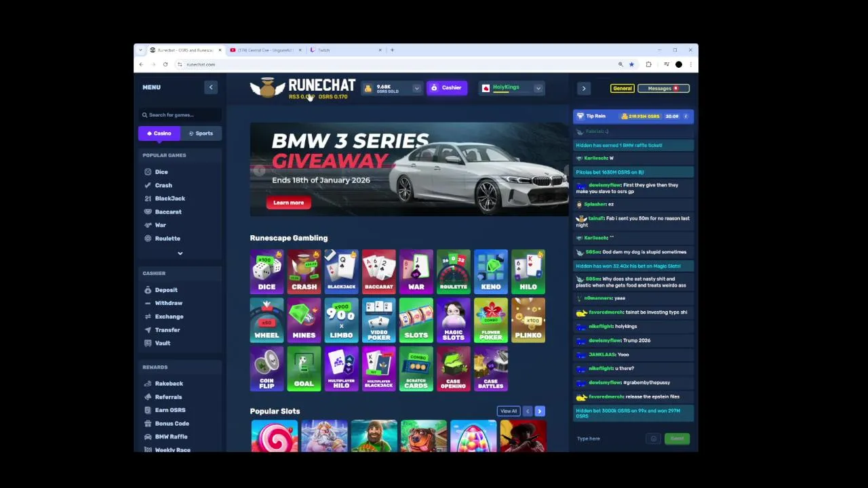Open the Crash game tile
This screenshot has height=488, width=868.
pyautogui.click(x=304, y=272)
